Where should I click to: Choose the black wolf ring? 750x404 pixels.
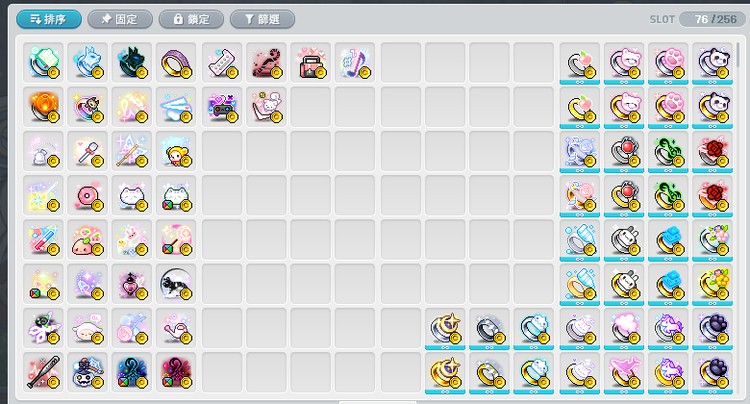pos(132,62)
